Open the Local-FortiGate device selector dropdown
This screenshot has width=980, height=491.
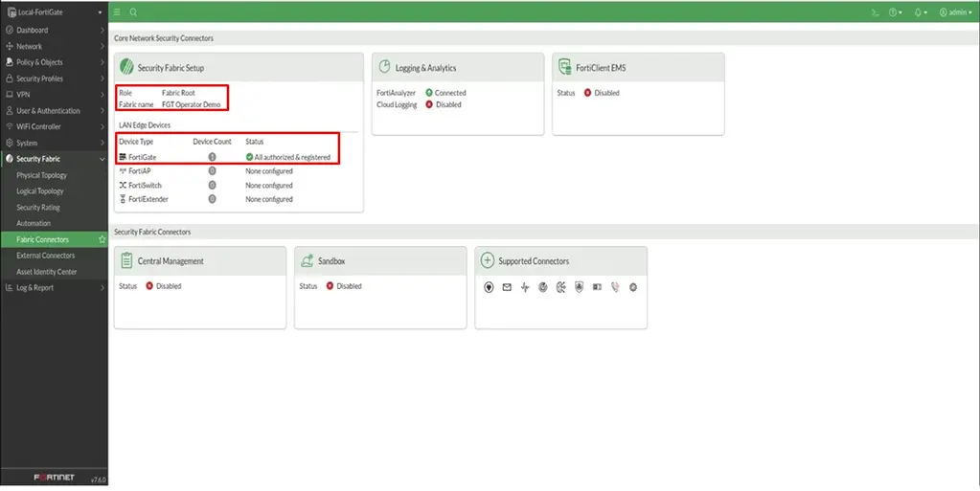(x=55, y=11)
